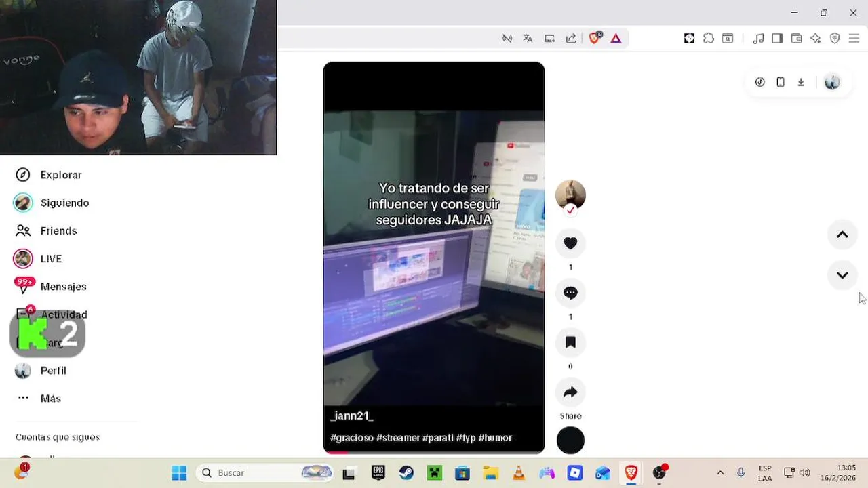Open the Brave Wallet icon
This screenshot has width=868, height=488.
click(797, 39)
